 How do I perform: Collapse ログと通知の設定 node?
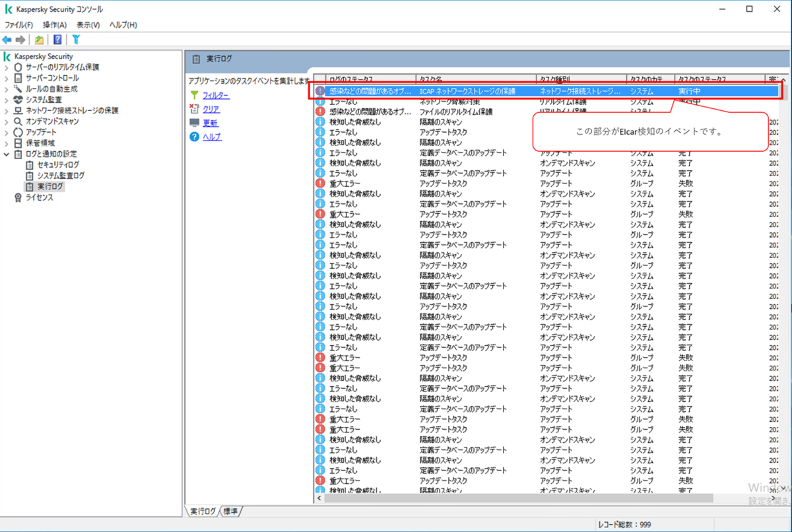point(7,154)
